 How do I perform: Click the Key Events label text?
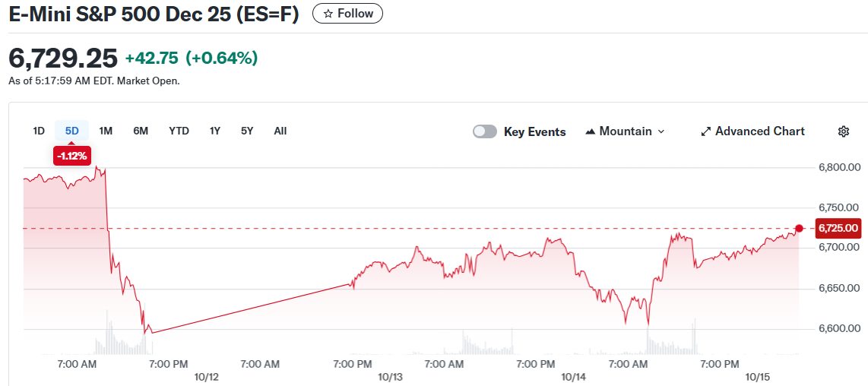click(x=534, y=131)
